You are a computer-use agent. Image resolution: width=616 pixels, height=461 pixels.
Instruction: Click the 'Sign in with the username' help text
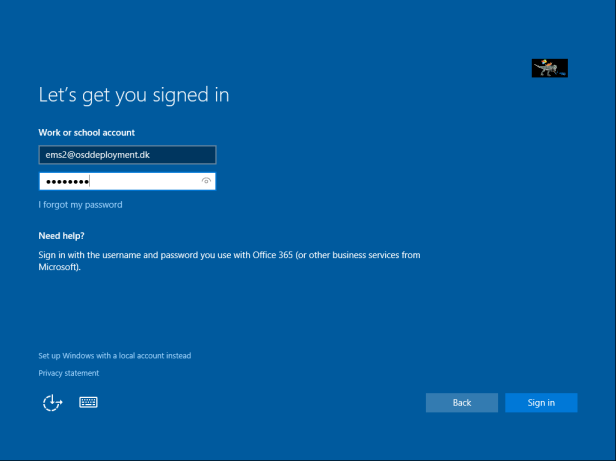click(90, 255)
